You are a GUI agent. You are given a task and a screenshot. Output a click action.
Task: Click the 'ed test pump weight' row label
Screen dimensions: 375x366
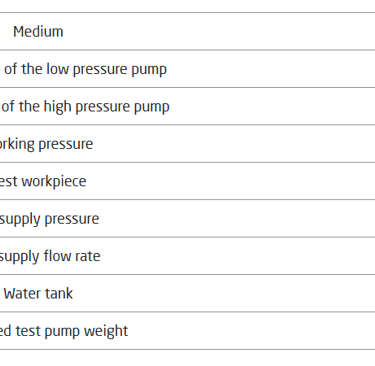[x=64, y=331]
